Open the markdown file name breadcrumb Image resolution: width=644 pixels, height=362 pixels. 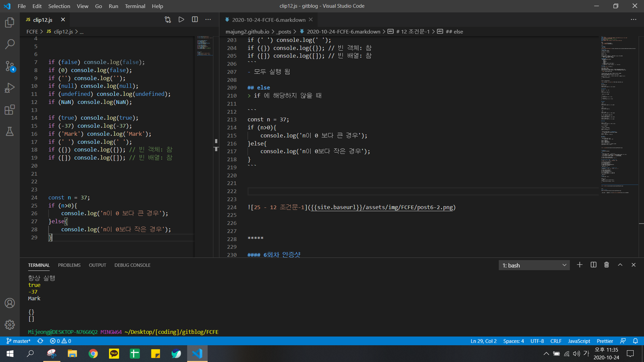340,32
